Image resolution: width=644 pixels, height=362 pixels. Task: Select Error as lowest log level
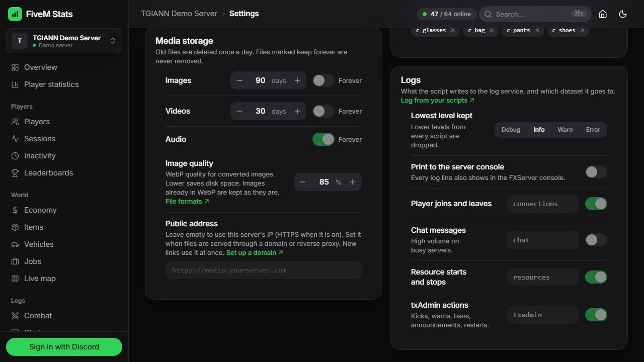click(593, 130)
